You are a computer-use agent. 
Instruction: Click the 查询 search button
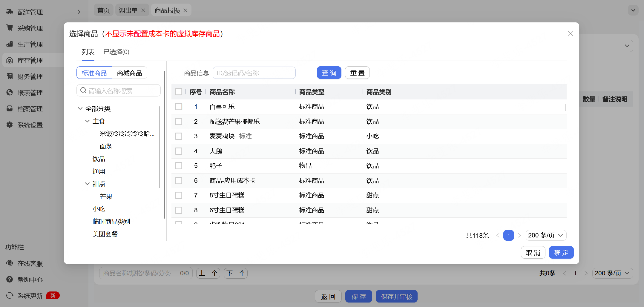click(x=329, y=73)
